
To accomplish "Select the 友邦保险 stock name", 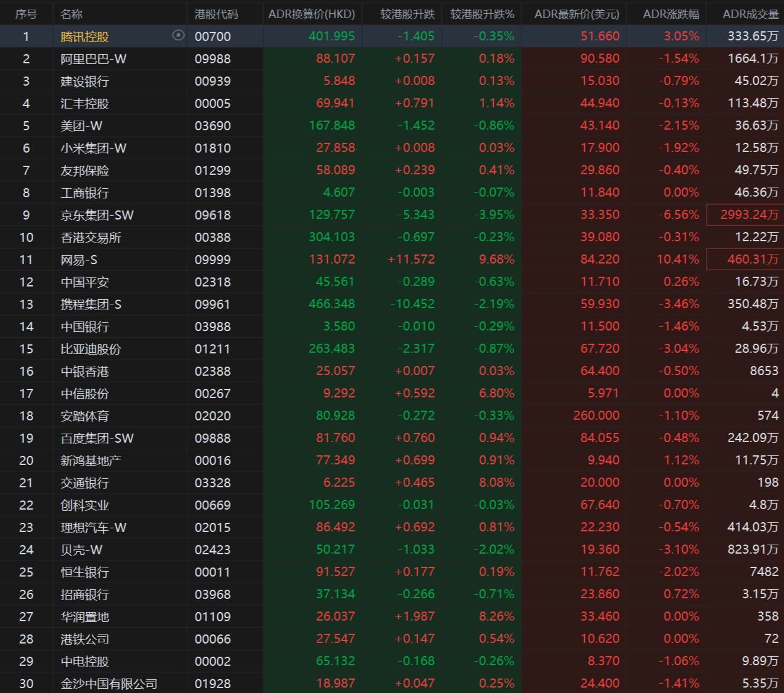I will (84, 171).
